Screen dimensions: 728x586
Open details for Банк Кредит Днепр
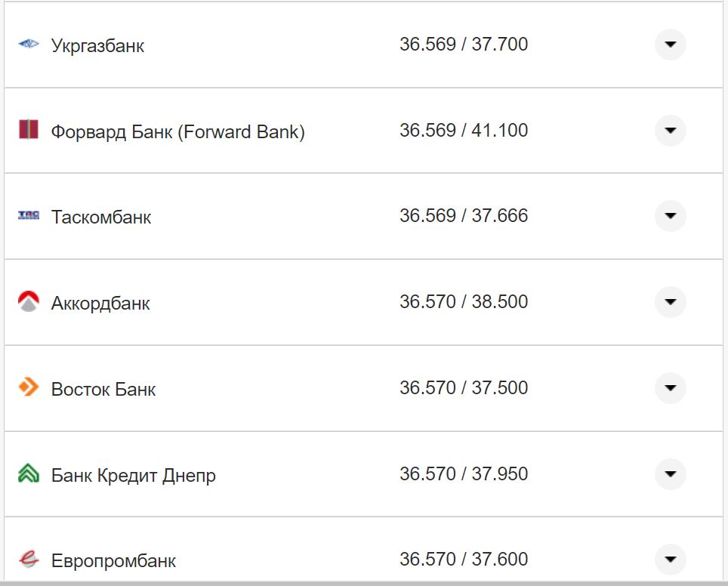point(670,474)
